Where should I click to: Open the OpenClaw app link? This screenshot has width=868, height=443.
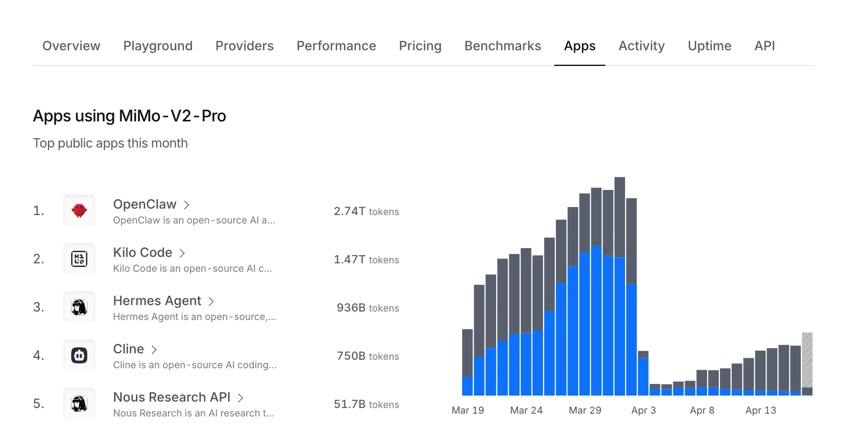pos(145,204)
